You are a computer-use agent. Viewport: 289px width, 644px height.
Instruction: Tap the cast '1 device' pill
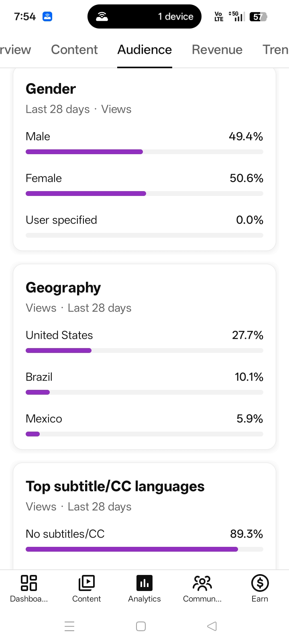pos(144,16)
